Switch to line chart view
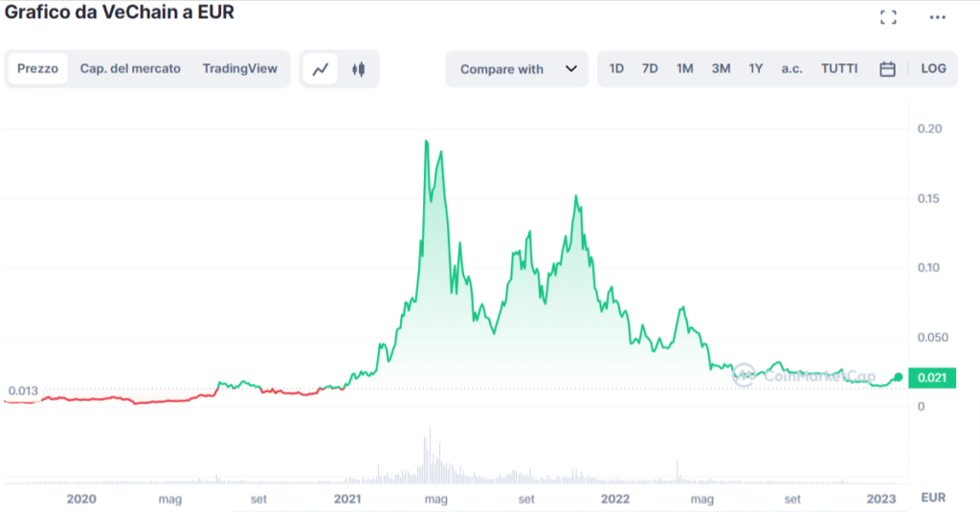980x512 pixels. [x=321, y=70]
